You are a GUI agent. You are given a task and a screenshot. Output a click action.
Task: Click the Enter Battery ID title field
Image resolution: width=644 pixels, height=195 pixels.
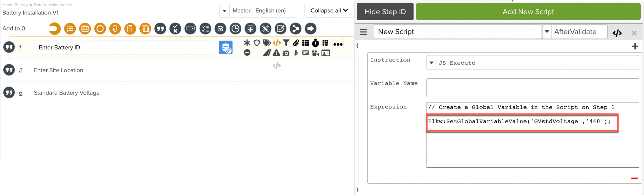124,48
